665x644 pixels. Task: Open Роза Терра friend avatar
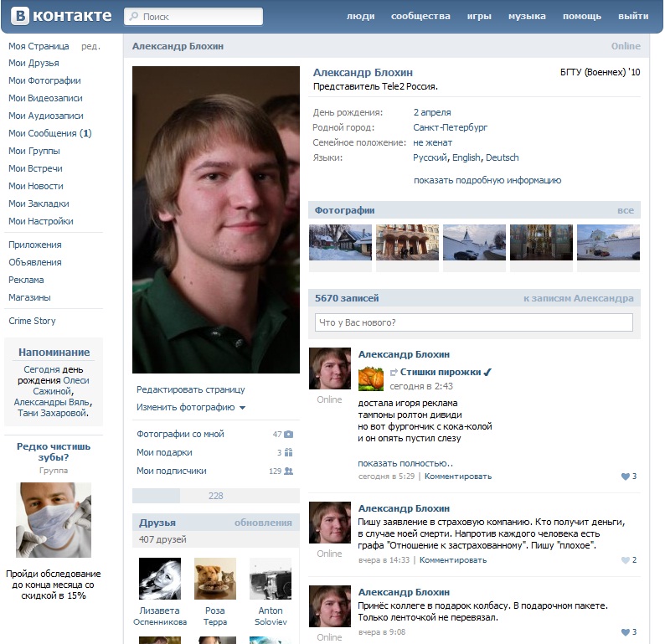coord(215,579)
